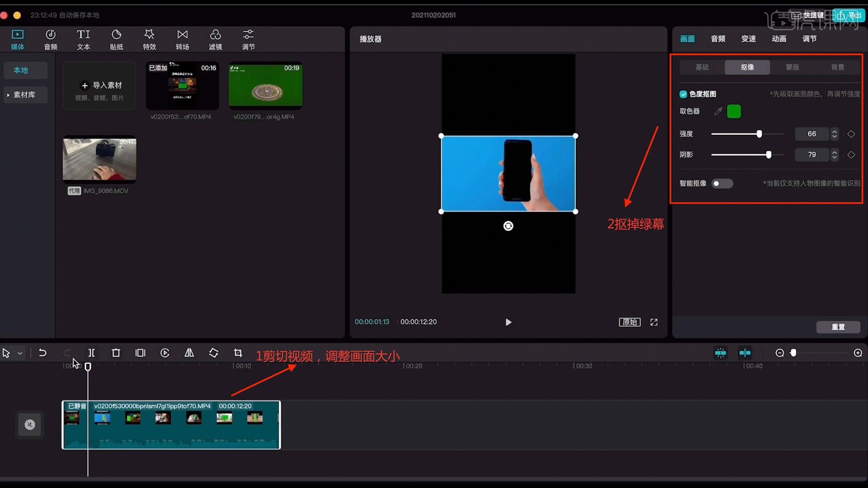Viewport: 868px width, 488px height.
Task: Pick a color with the eyedropper tool
Action: click(x=718, y=111)
